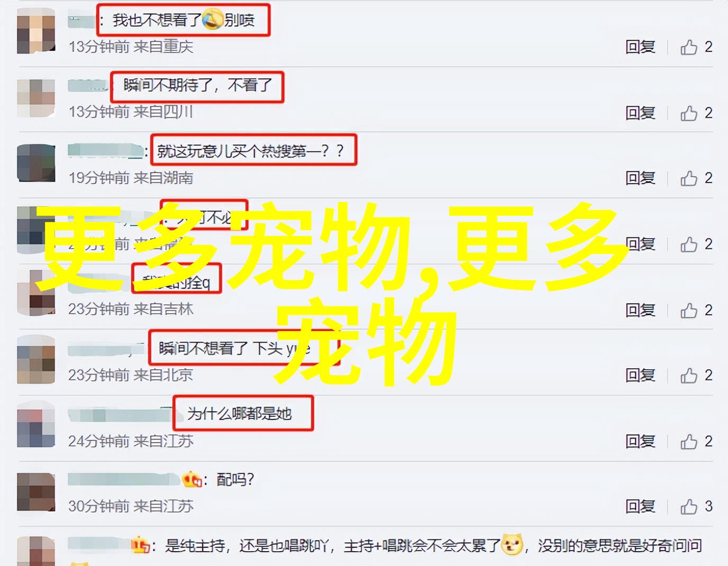Reply to the comment from 北京

coord(640,376)
